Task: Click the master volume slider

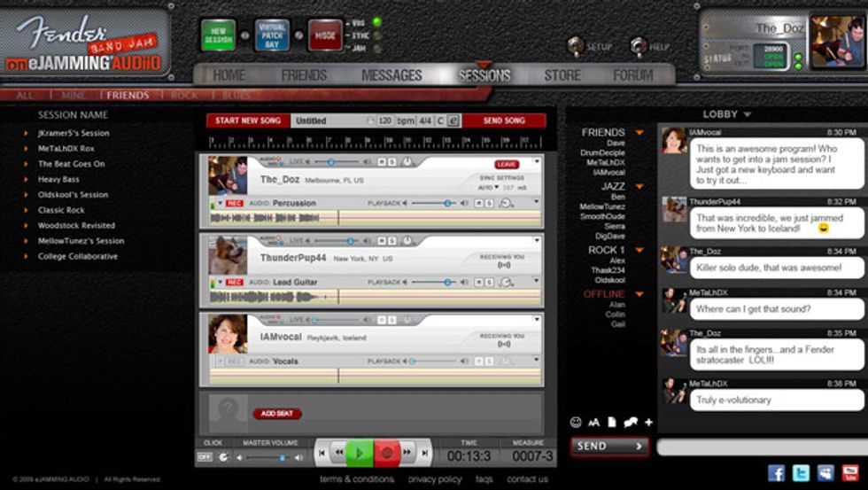Action: click(x=269, y=458)
